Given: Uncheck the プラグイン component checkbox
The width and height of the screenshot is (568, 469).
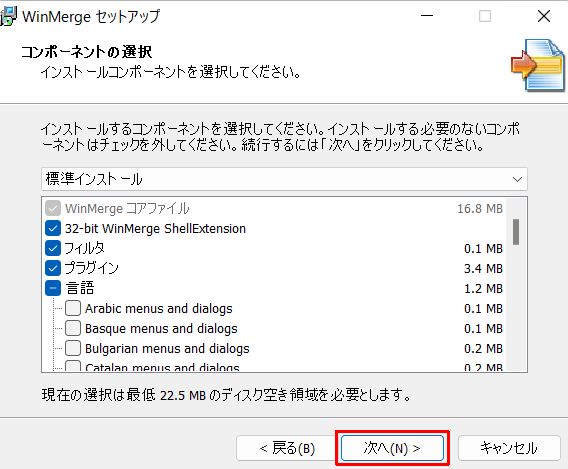Looking at the screenshot, I should (x=53, y=268).
